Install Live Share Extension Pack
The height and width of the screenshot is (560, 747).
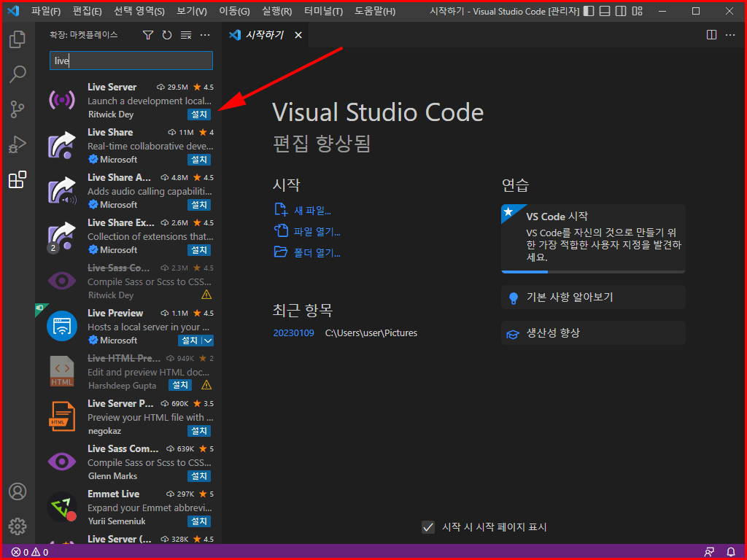click(198, 250)
